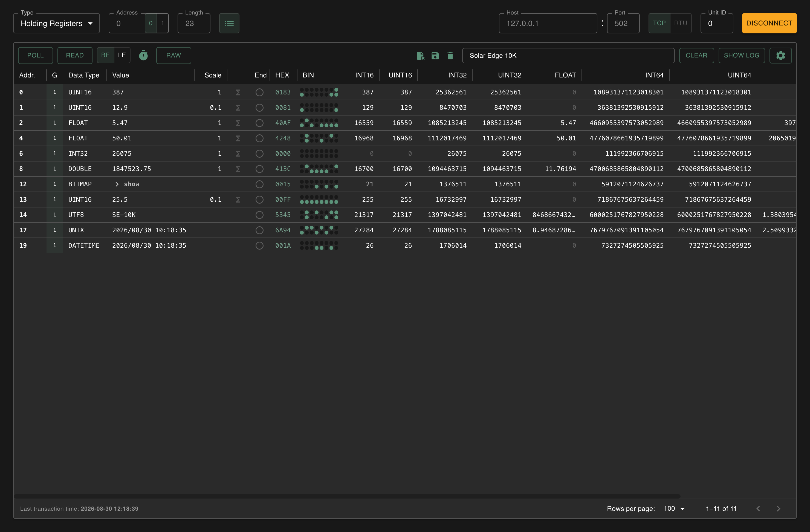Screen dimensions: 810x532
Task: Focus the Address input field
Action: pos(127,23)
